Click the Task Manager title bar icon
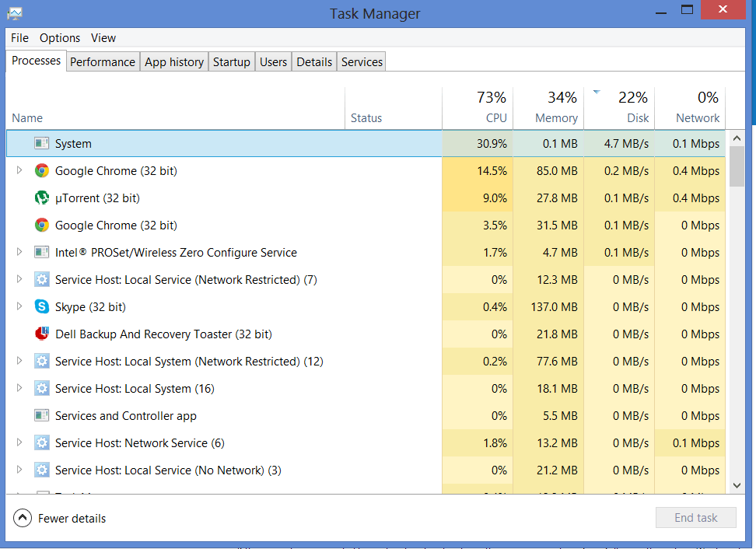 click(x=15, y=13)
